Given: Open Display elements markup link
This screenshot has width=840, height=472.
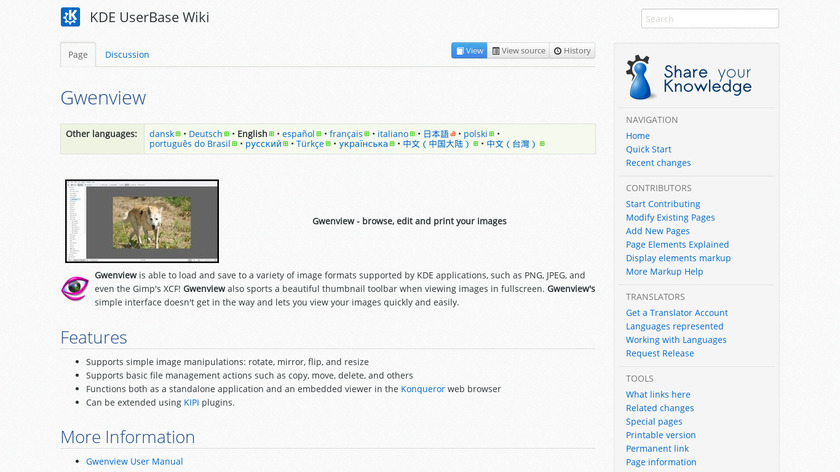Looking at the screenshot, I should pyautogui.click(x=678, y=258).
